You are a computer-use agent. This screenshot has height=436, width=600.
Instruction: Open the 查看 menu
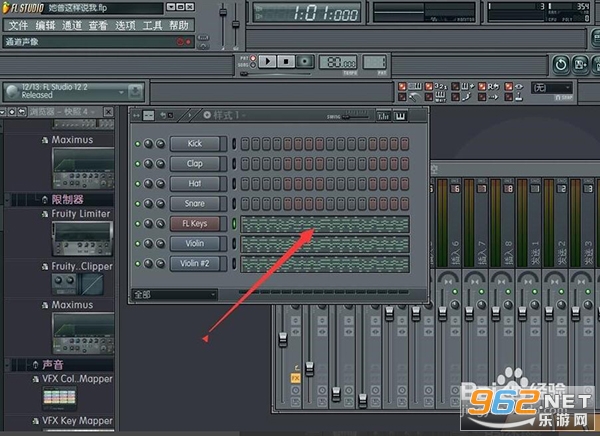(98, 25)
